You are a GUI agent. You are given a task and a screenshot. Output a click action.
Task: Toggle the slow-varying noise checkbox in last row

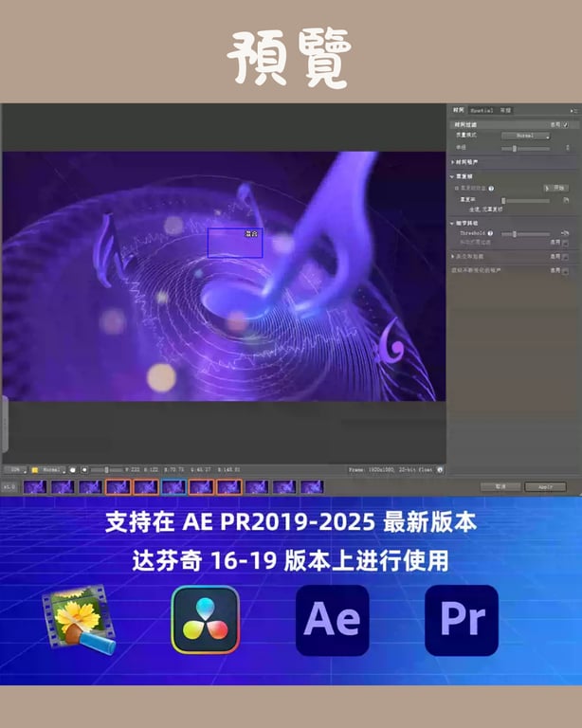[565, 271]
